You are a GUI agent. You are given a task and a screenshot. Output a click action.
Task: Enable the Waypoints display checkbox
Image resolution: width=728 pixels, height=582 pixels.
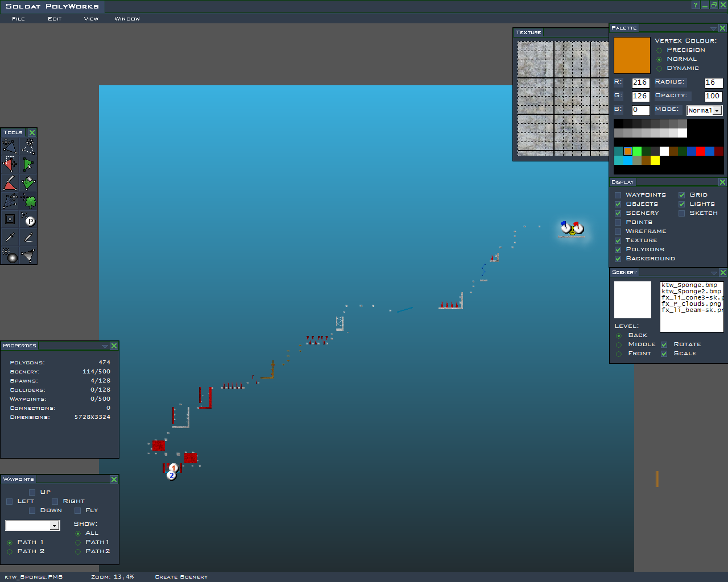tap(618, 195)
